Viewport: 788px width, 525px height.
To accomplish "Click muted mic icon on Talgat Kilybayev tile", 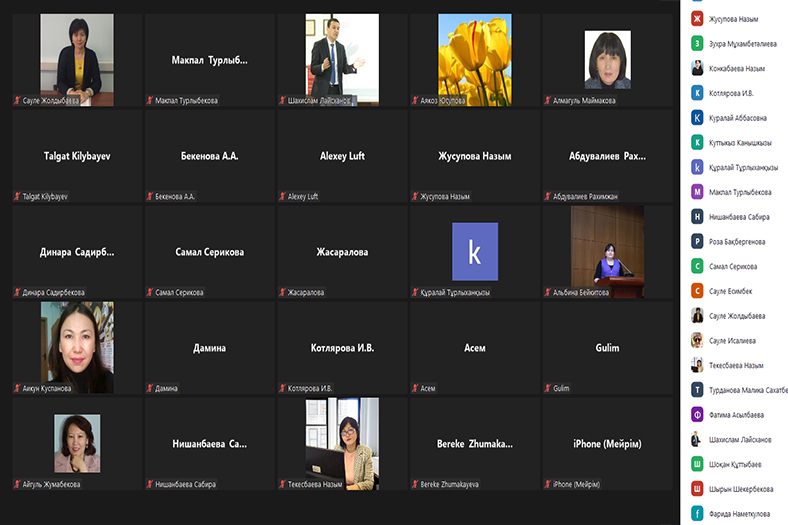I will click(x=17, y=196).
